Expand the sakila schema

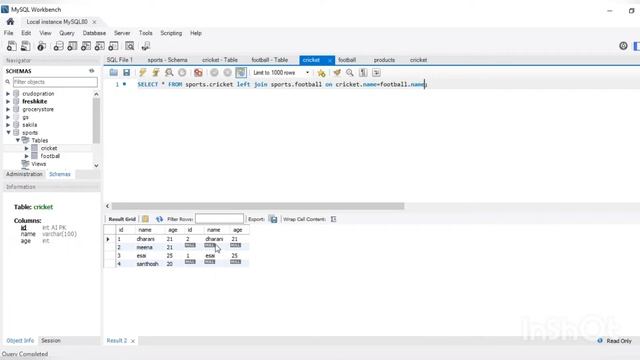pos(8,125)
